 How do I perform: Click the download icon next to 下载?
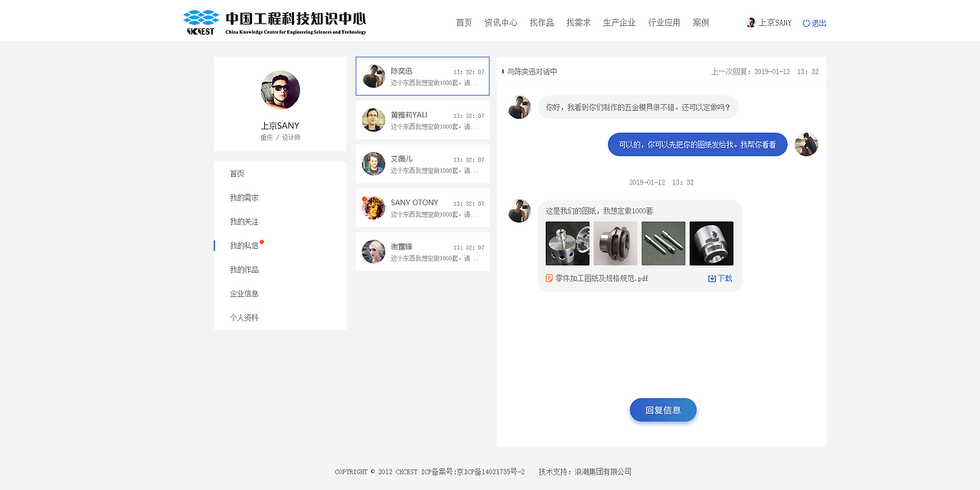(x=710, y=278)
